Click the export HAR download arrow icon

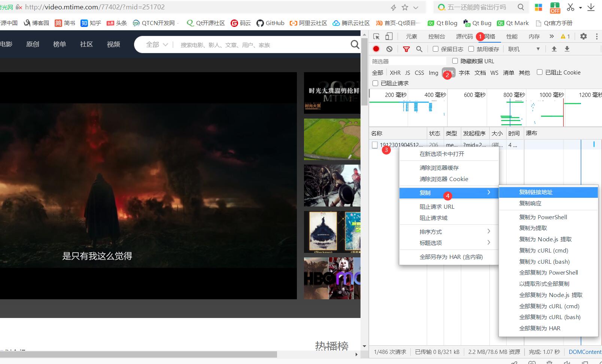567,49
